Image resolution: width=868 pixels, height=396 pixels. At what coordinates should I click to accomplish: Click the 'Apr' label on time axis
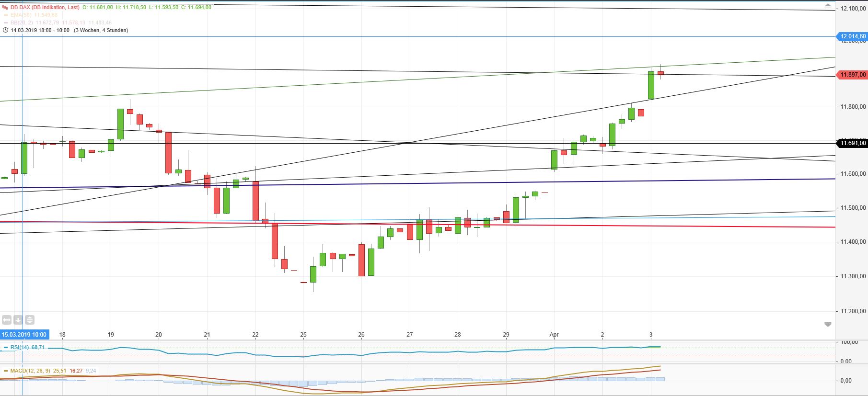pos(554,335)
